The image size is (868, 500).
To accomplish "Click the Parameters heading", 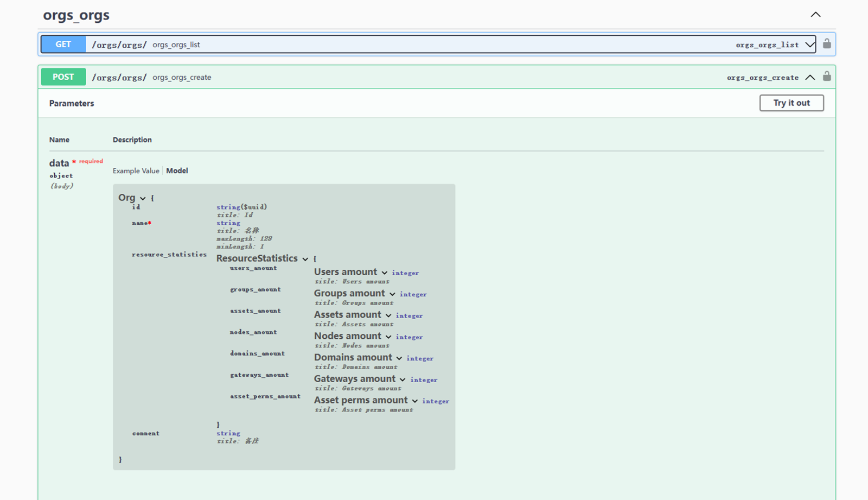I will point(72,103).
